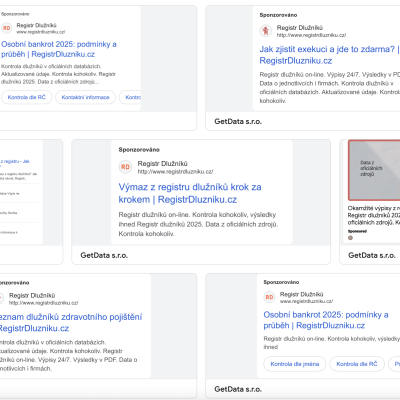Click URL under Registr Dlužníků in Výmaz z registru ad
This screenshot has width=400, height=400.
tap(175, 172)
